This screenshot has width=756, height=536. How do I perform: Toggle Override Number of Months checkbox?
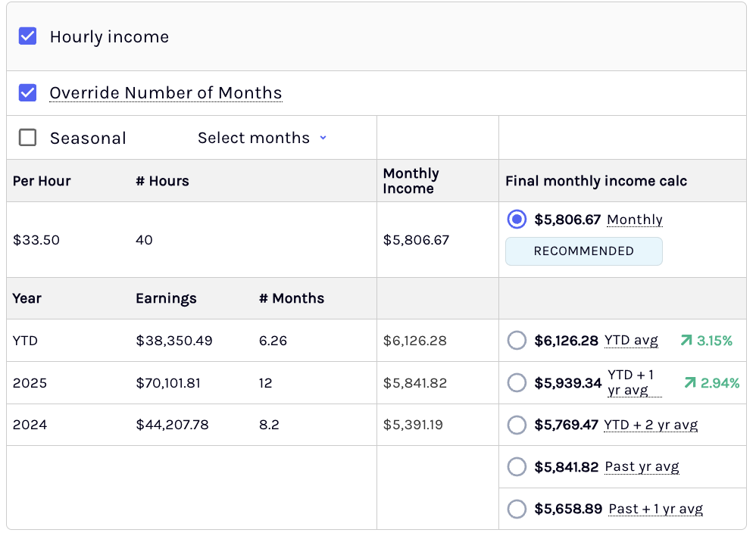[27, 92]
